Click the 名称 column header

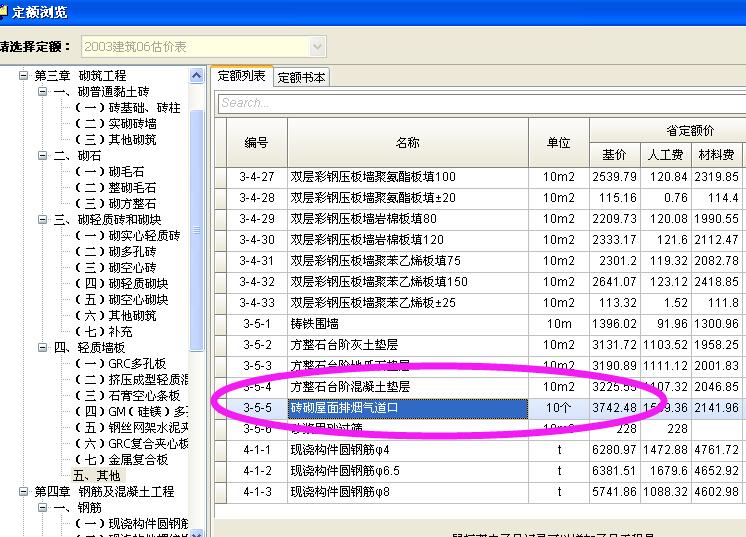point(408,142)
